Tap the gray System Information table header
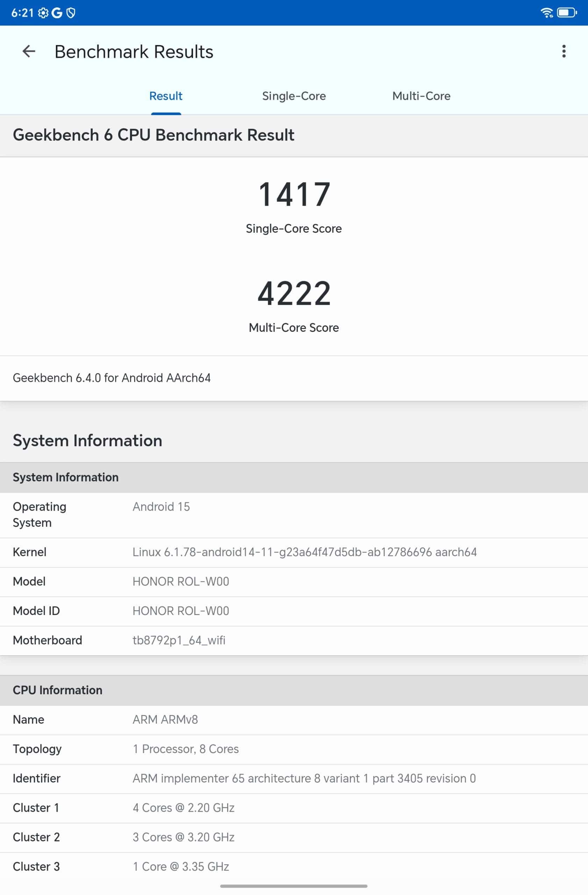Image resolution: width=588 pixels, height=895 pixels. click(x=294, y=478)
